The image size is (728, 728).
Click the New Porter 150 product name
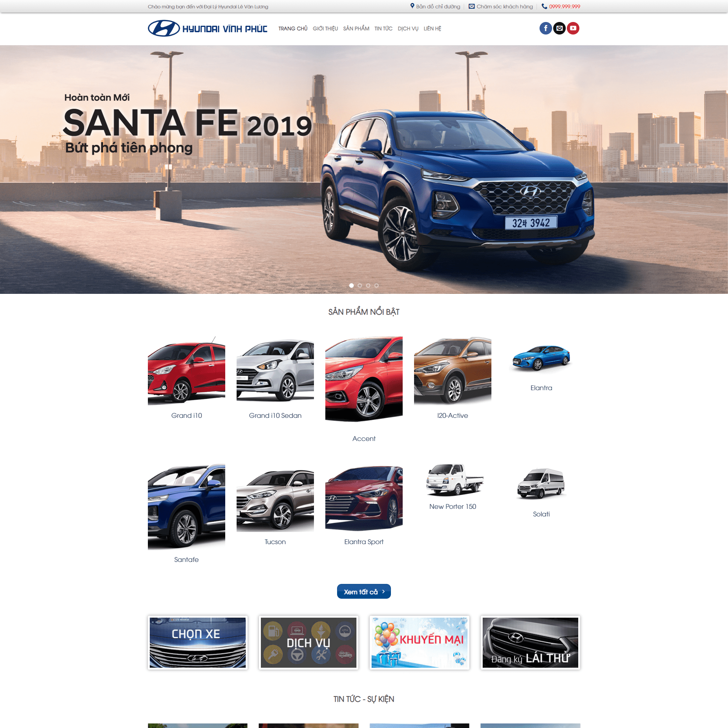(x=453, y=507)
